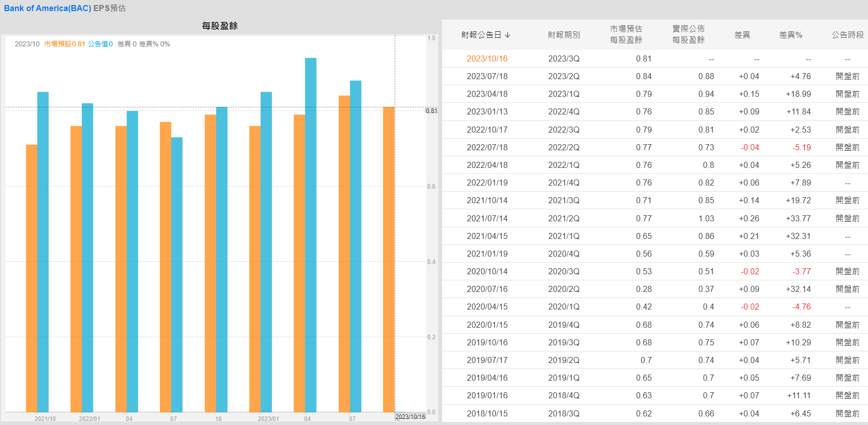
Task: Click the 1.03 actual EPS value for 2021/2Q
Action: (x=706, y=218)
